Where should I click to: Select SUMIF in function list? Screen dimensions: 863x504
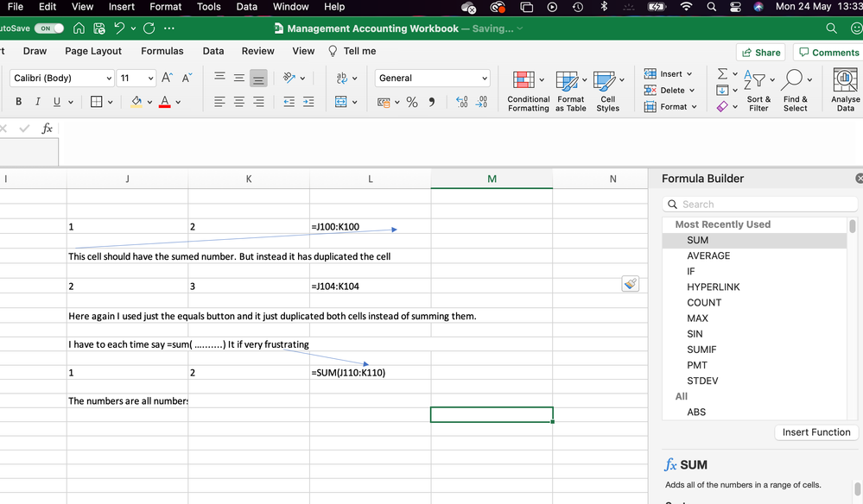click(x=701, y=350)
